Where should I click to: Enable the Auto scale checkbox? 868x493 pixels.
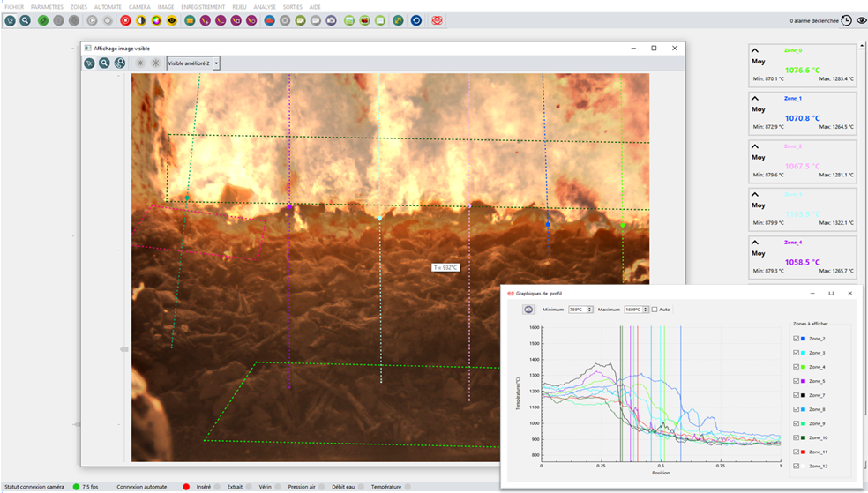click(654, 310)
